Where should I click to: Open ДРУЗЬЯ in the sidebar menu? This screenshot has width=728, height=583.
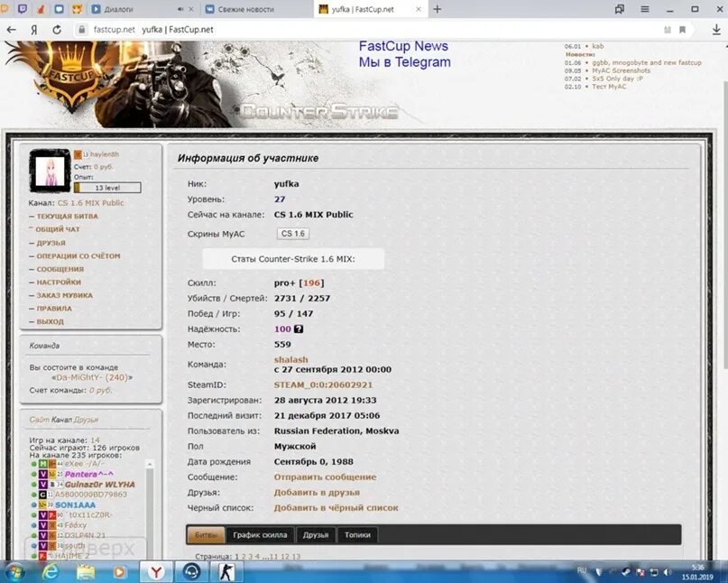51,243
